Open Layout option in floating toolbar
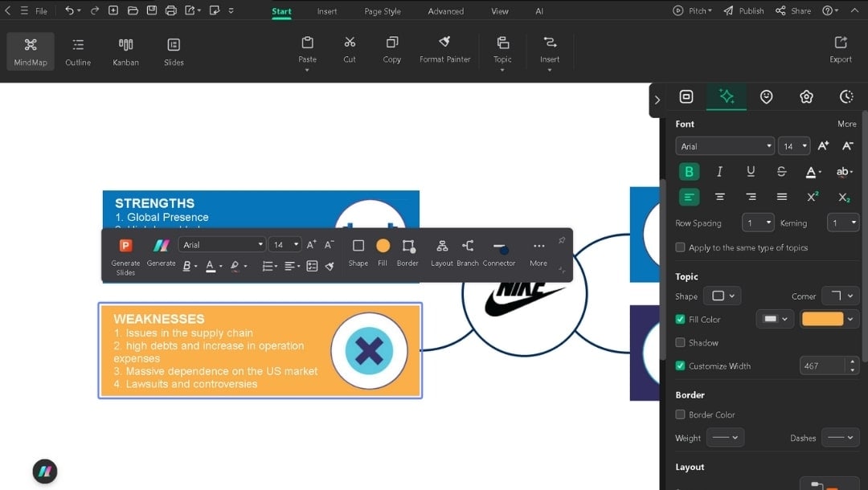Image resolution: width=868 pixels, height=490 pixels. (x=442, y=252)
